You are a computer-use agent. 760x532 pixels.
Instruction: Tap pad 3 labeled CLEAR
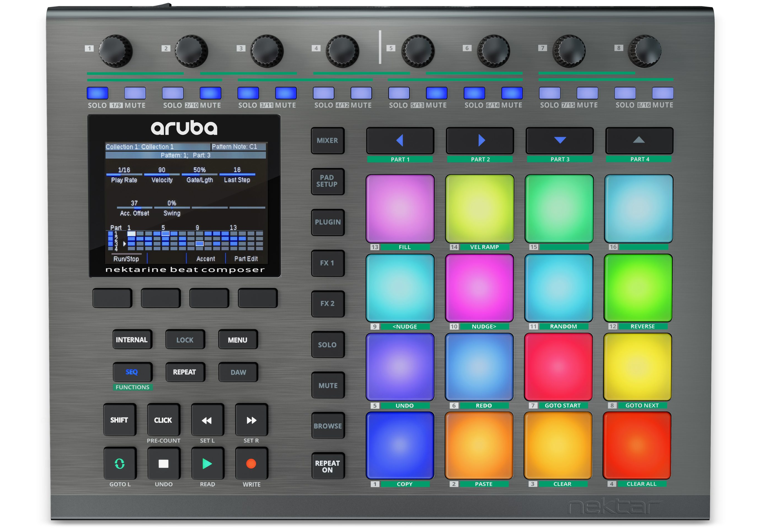(x=558, y=445)
